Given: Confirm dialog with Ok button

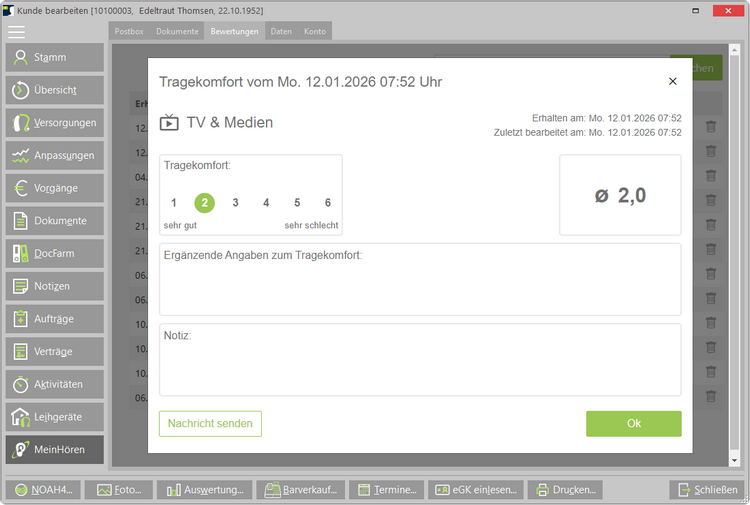Looking at the screenshot, I should click(634, 424).
